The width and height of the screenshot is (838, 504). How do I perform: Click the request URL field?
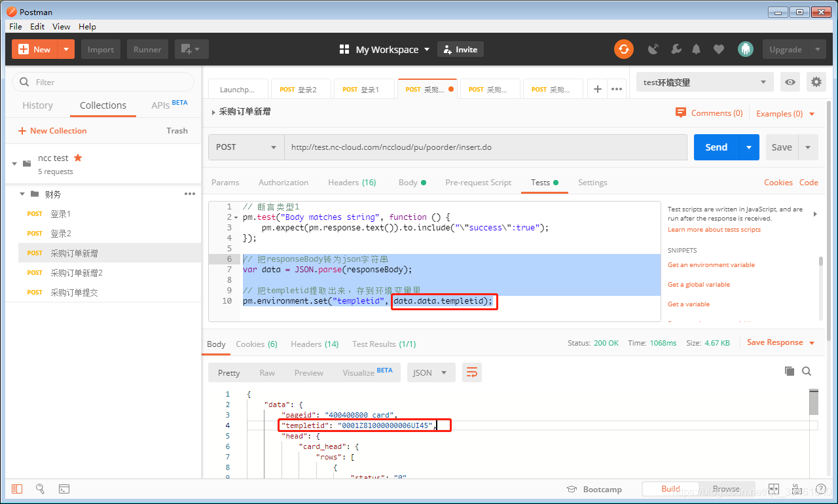(485, 147)
